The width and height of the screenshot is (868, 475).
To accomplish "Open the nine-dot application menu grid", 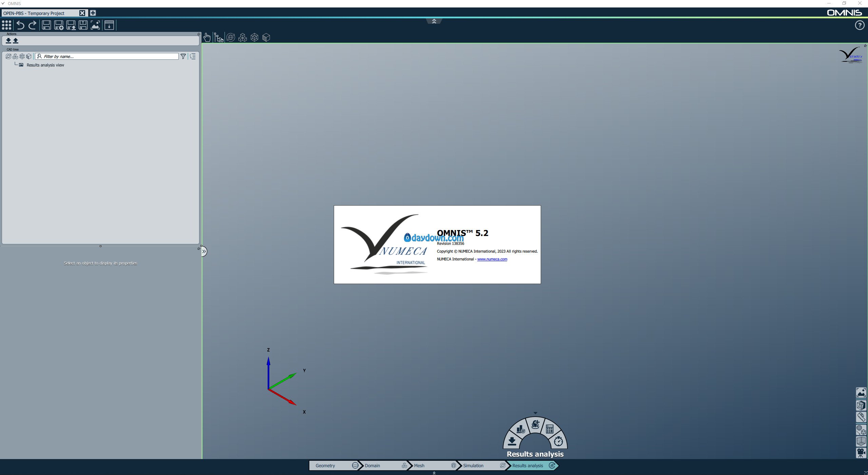I will [x=6, y=25].
